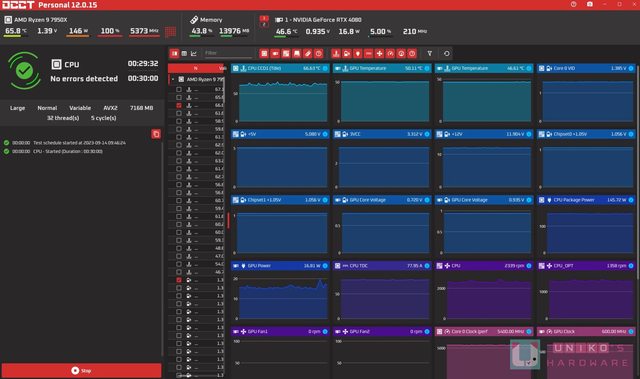Switch to the card view layout icon
This screenshot has height=379, width=640.
(174, 53)
